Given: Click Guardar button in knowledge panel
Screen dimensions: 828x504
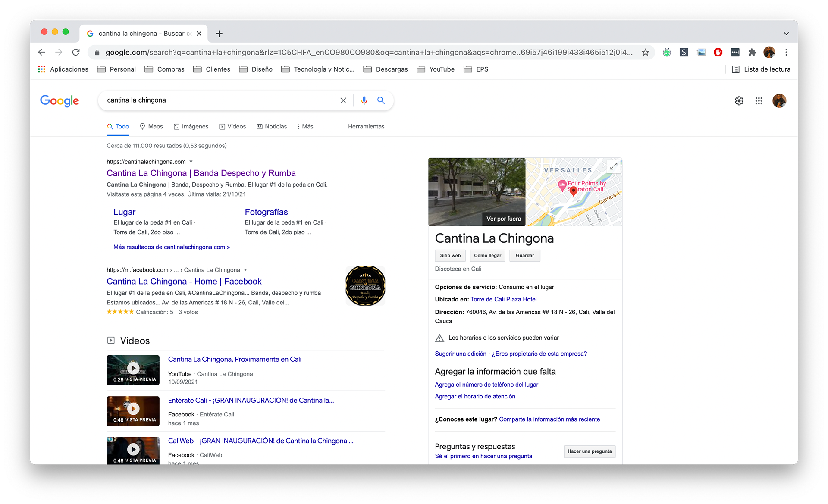Looking at the screenshot, I should (x=525, y=255).
